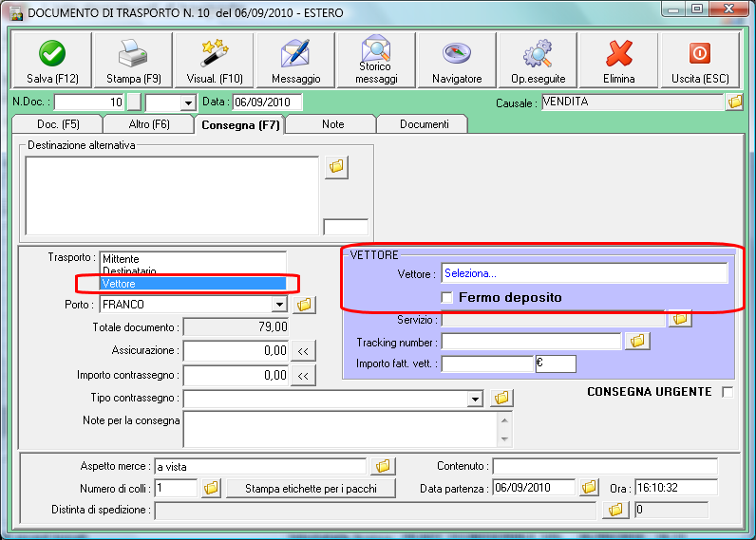
Task: Delete the document with Elimina
Action: point(619,61)
